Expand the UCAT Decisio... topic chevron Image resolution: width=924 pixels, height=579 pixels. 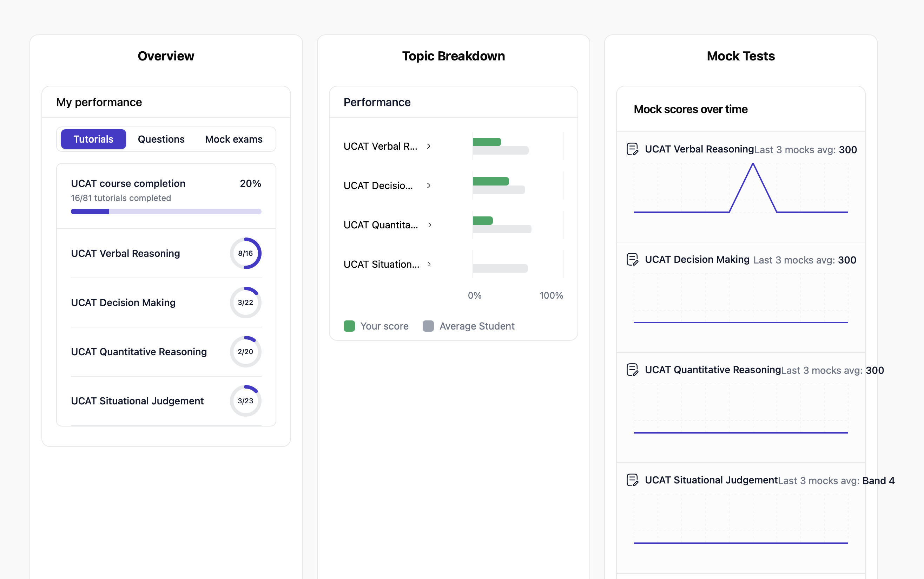coord(429,186)
